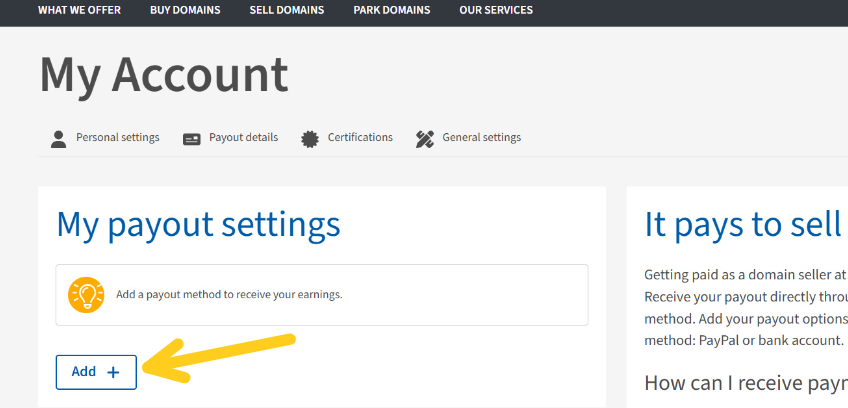Viewport: 848px width, 408px height.
Task: Click the orange lightbulb tip icon
Action: [x=86, y=295]
